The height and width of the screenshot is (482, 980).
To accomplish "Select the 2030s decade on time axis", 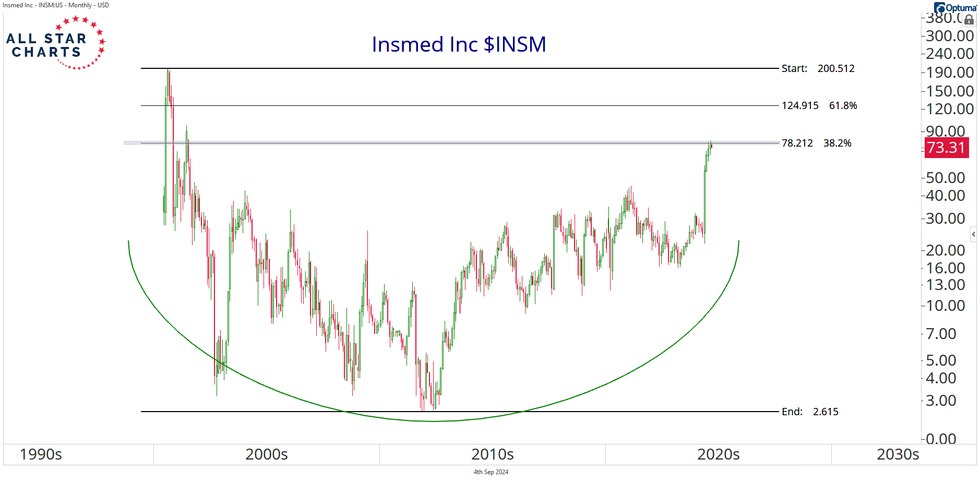I will click(898, 454).
